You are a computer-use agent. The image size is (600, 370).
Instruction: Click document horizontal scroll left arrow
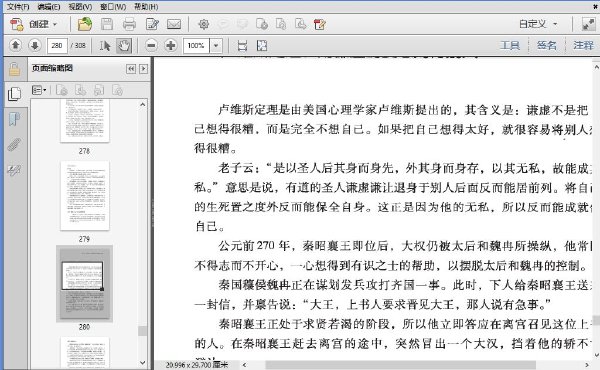coord(245,365)
